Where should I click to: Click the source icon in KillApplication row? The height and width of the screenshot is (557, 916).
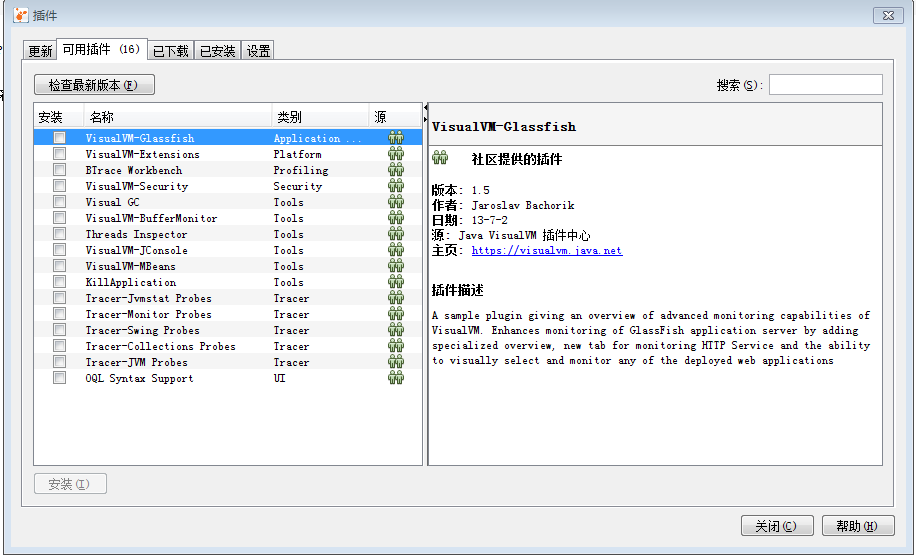coord(396,282)
